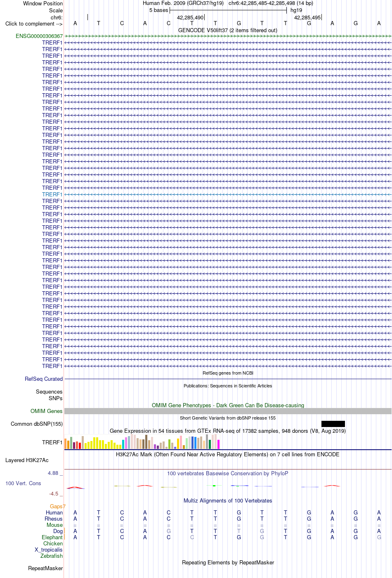This screenshot has width=392, height=578.
Task: Select the light-blue highlighted TRERF1 transcript label
Action: point(52,194)
